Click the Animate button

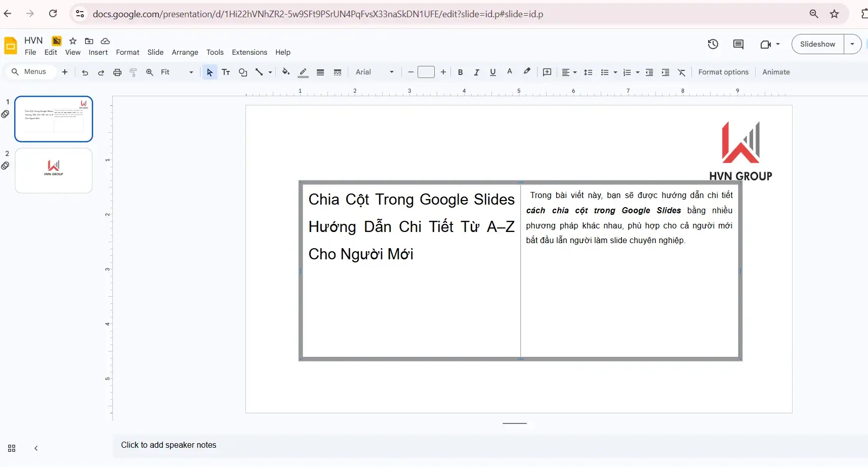[776, 72]
